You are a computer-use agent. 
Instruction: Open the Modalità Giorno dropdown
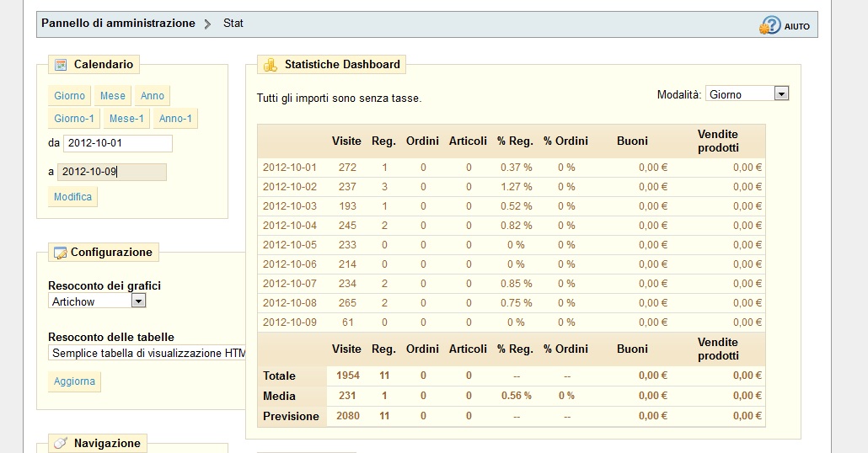point(747,94)
